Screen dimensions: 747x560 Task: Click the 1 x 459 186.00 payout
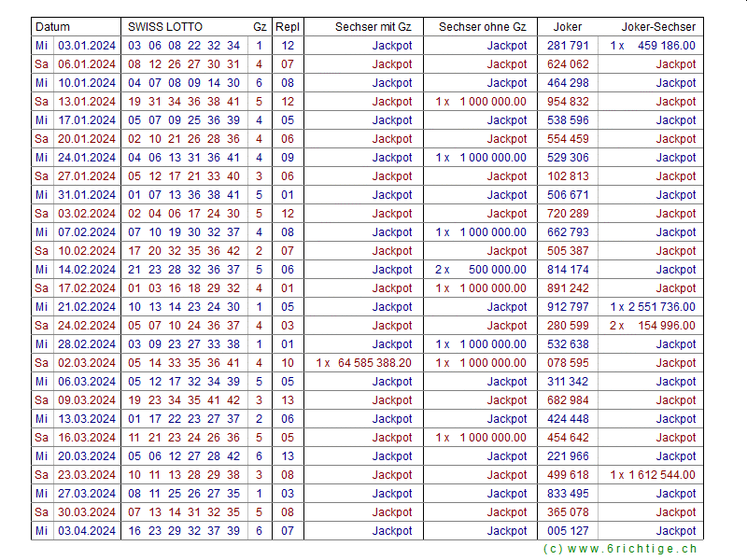653,46
